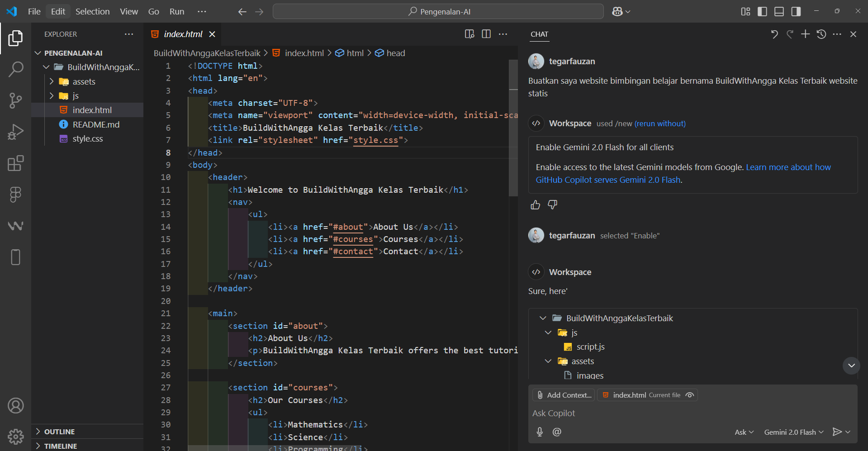868x451 pixels.
Task: Click the Pengenalan-AI command center search box
Action: [438, 12]
